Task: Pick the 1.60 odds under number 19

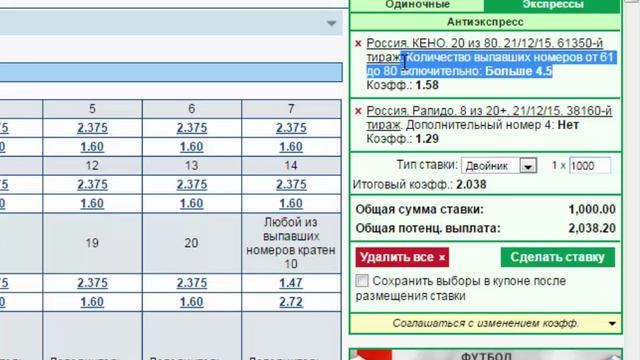Action: click(92, 302)
